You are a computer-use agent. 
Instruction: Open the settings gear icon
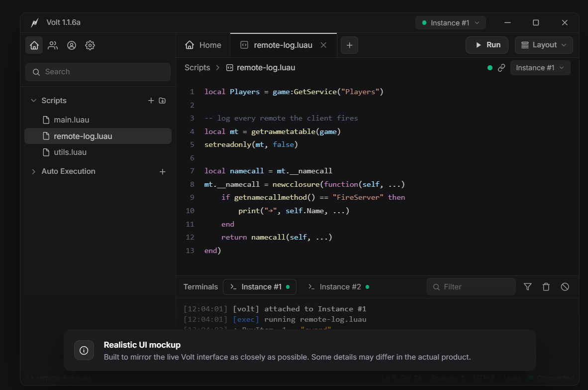pos(90,45)
